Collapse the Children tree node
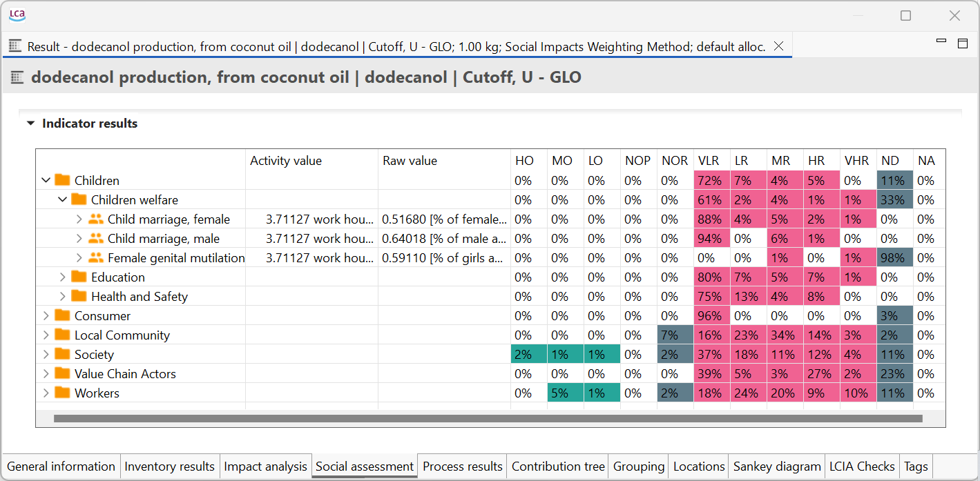This screenshot has width=980, height=481. tap(46, 180)
